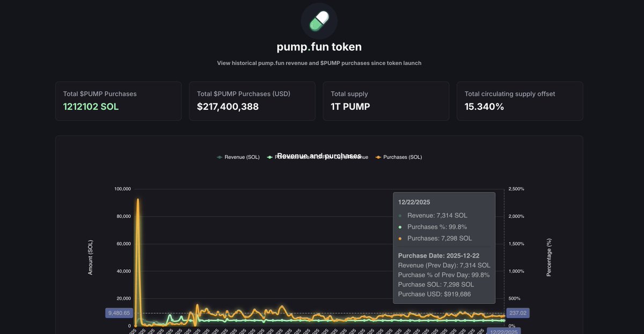Click the 100,000 left y-axis label
644x334 pixels.
click(x=122, y=189)
